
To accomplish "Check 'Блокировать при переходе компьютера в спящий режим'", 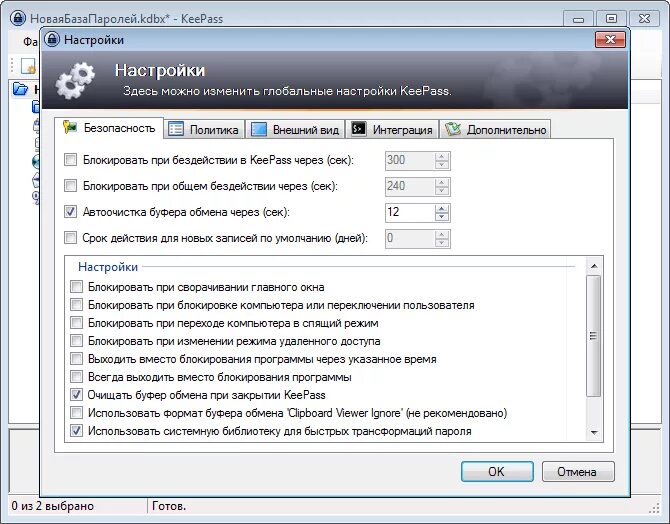I will 76,322.
